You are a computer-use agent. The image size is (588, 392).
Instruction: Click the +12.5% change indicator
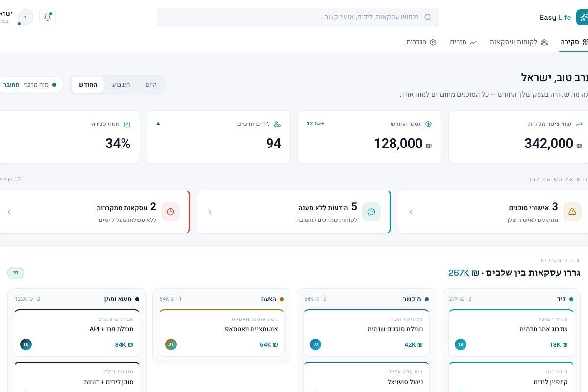[316, 123]
